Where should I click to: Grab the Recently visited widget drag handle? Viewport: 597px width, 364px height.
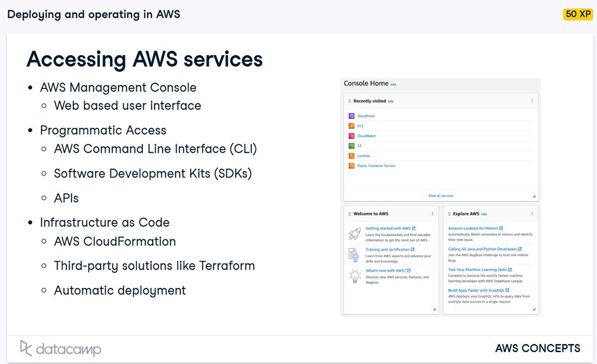(350, 101)
